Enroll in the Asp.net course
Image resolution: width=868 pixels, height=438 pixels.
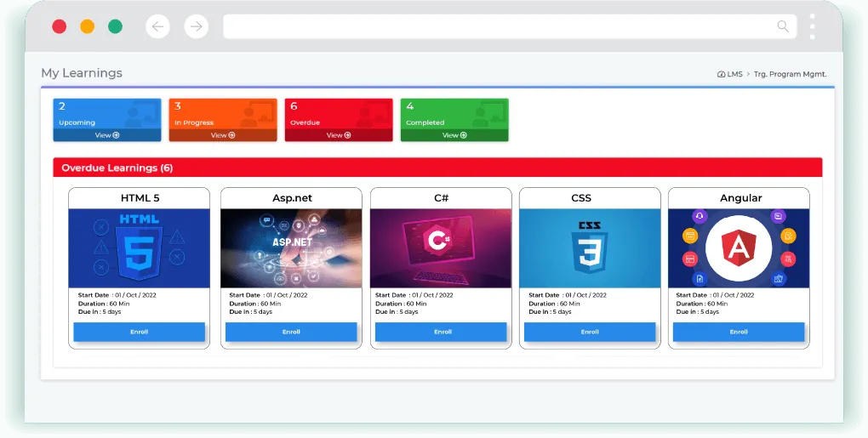291,332
